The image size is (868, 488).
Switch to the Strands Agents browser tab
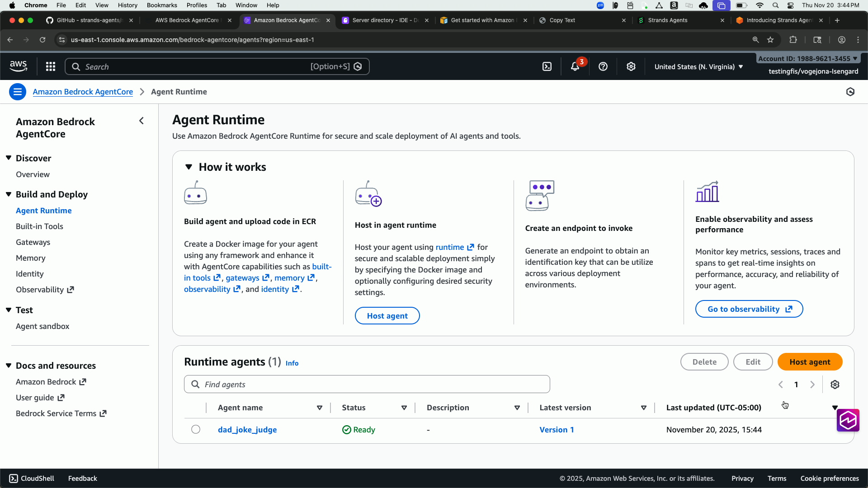pos(680,20)
